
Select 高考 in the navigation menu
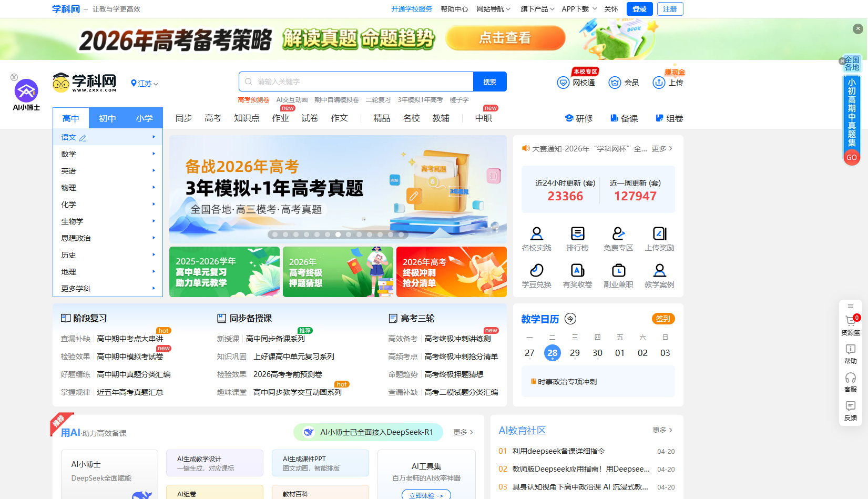coord(213,118)
